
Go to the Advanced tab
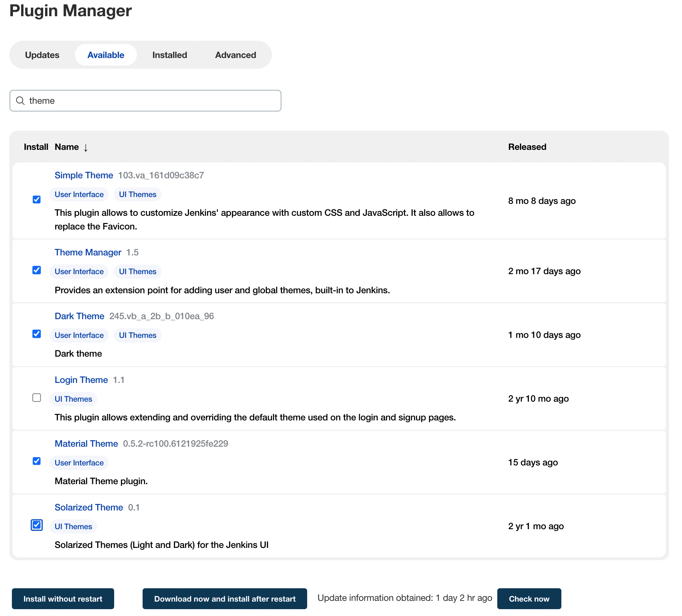point(235,55)
